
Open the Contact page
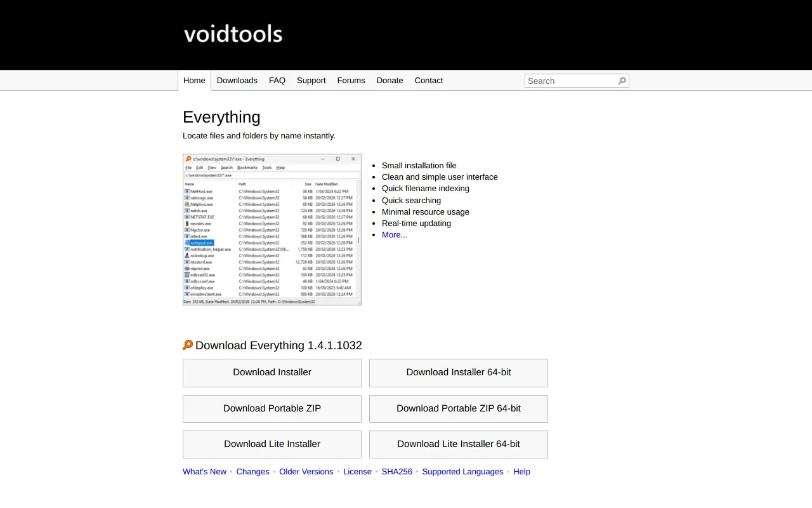pyautogui.click(x=429, y=81)
